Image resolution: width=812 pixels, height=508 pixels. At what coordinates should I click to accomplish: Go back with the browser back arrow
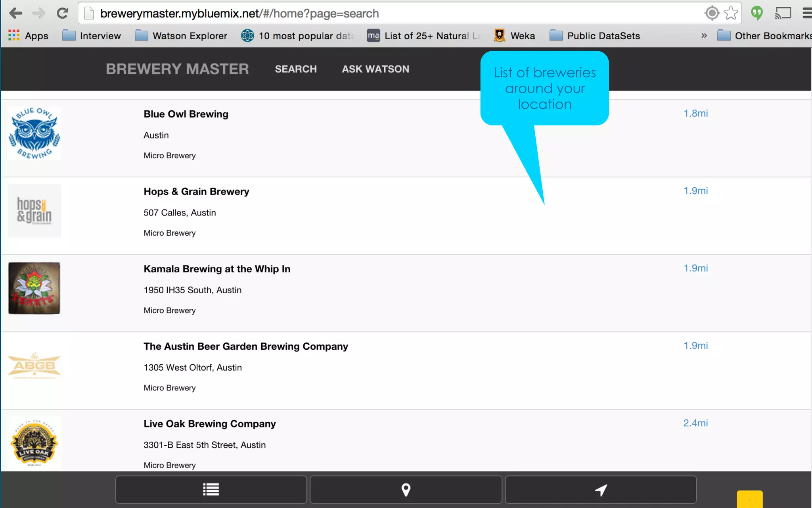(x=15, y=13)
